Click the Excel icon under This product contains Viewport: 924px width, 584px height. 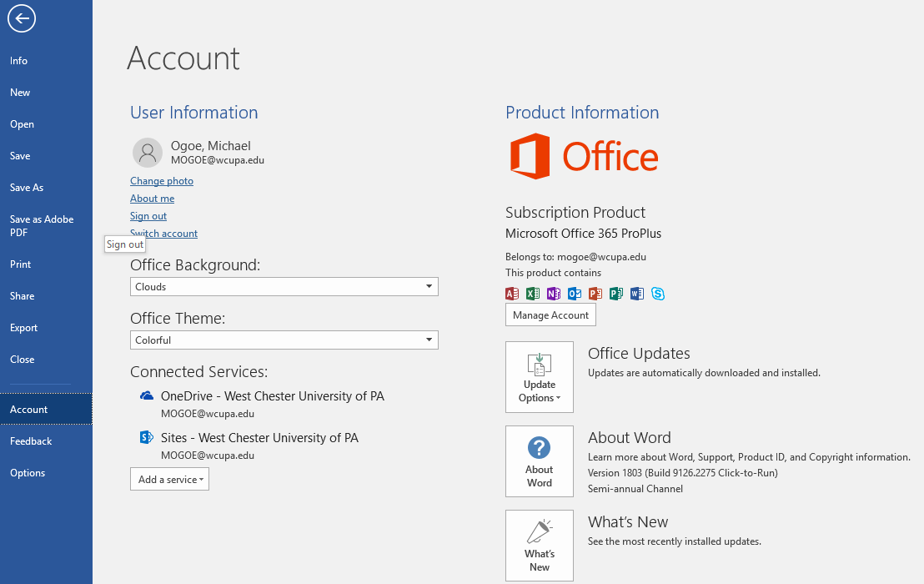coord(532,294)
